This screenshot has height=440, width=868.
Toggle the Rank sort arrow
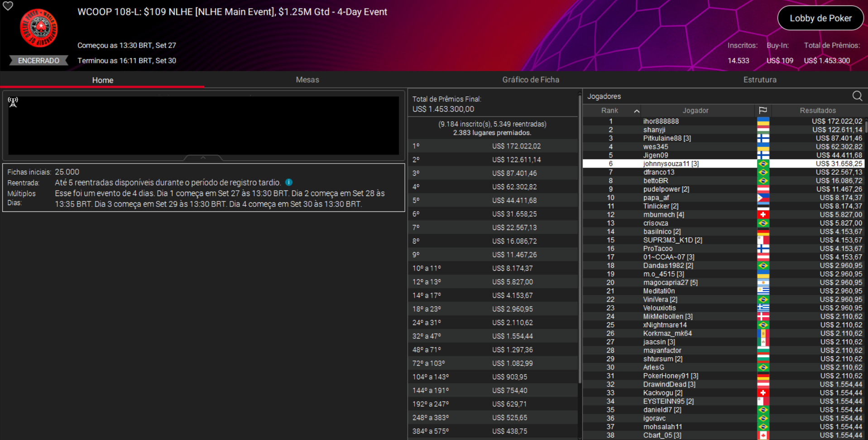pyautogui.click(x=637, y=111)
